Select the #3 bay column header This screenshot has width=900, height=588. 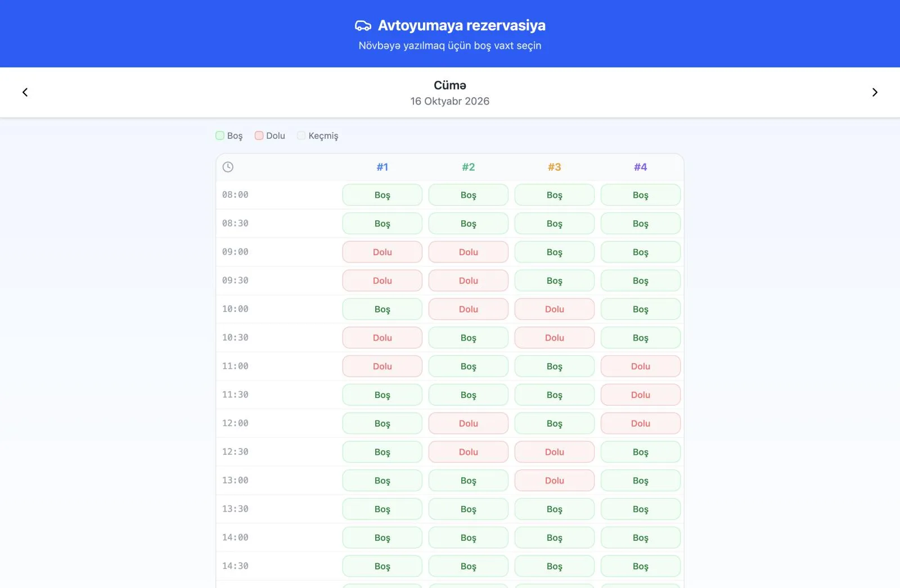pyautogui.click(x=555, y=167)
